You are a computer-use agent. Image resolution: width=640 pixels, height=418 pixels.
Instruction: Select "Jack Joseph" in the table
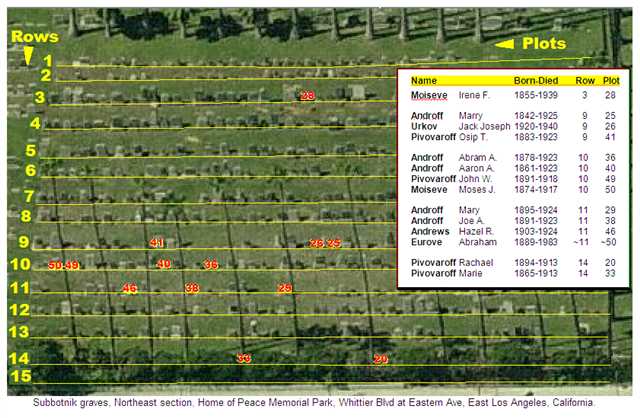pos(484,127)
